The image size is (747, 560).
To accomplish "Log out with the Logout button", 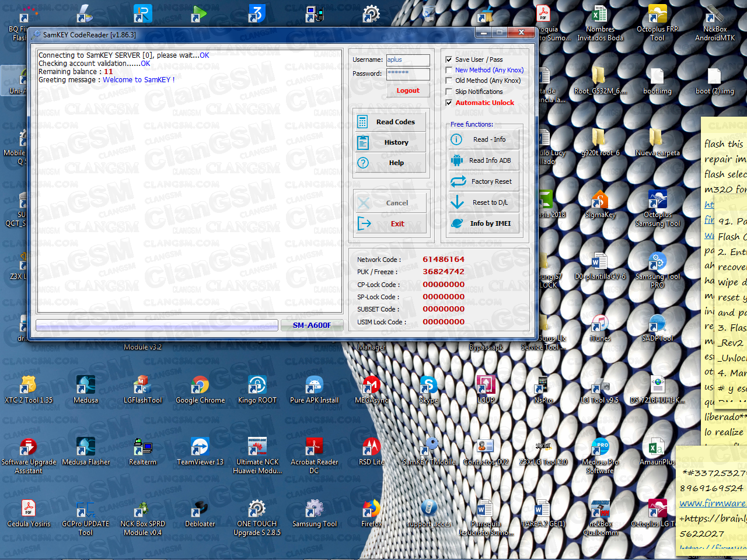I will pyautogui.click(x=408, y=90).
